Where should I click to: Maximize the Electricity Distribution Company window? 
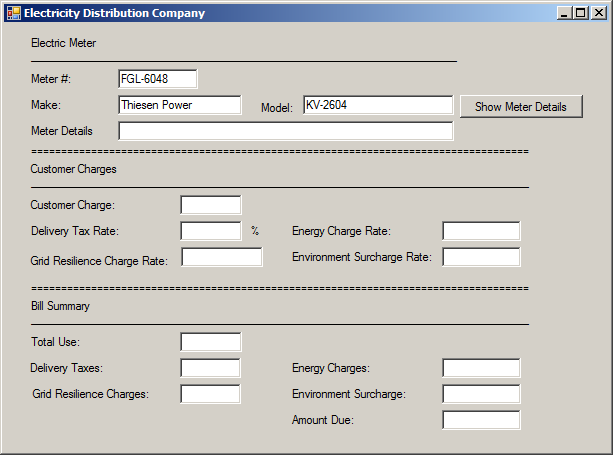click(x=581, y=13)
